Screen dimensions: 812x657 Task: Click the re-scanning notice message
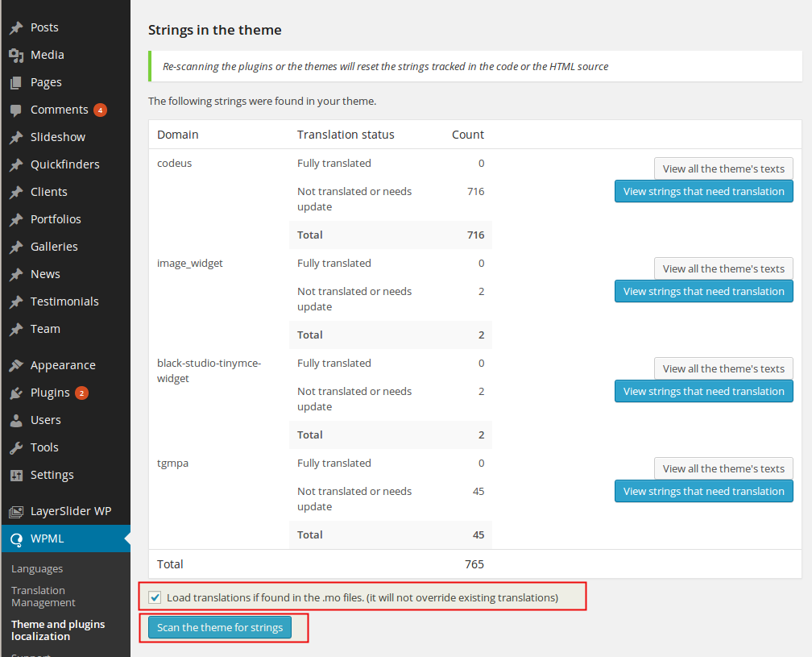click(x=385, y=66)
